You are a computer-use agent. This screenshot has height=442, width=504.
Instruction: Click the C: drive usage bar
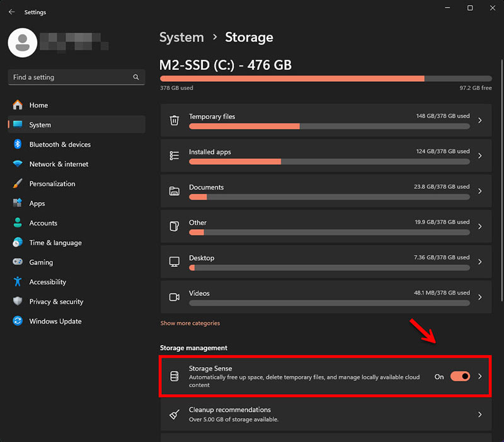tap(326, 79)
